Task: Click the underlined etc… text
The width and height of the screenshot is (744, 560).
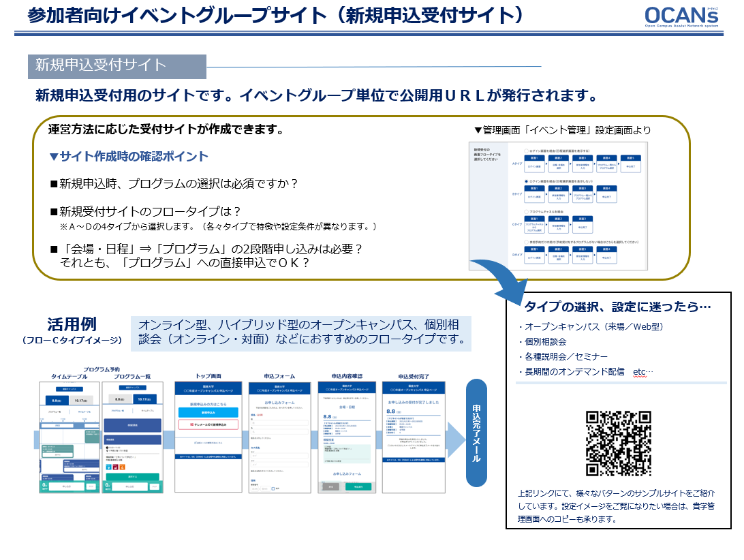Action: point(642,372)
